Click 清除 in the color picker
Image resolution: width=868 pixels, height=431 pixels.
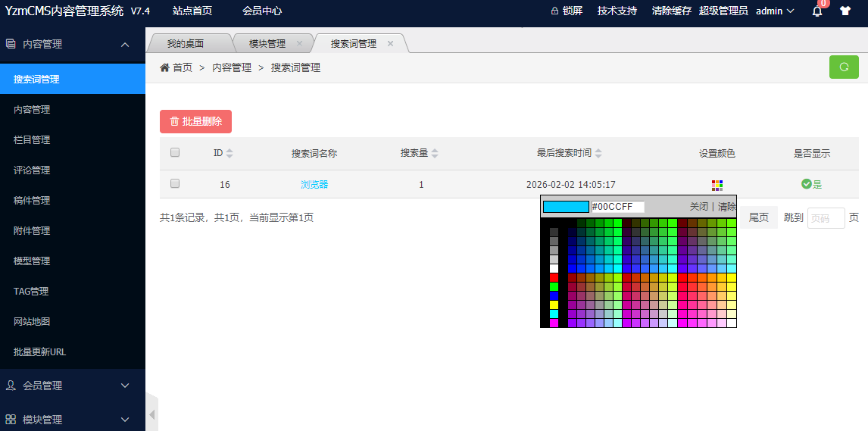pyautogui.click(x=727, y=207)
